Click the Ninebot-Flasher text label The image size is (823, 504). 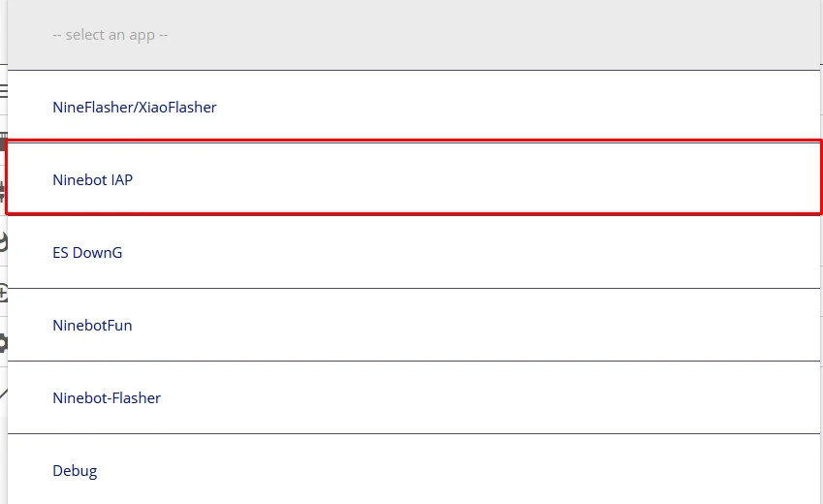(107, 397)
